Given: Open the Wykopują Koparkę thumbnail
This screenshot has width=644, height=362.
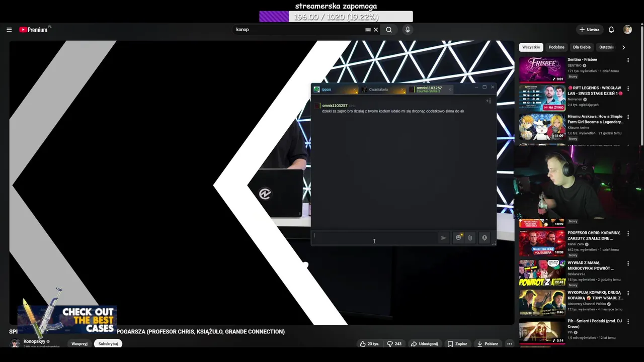Looking at the screenshot, I should click(542, 302).
